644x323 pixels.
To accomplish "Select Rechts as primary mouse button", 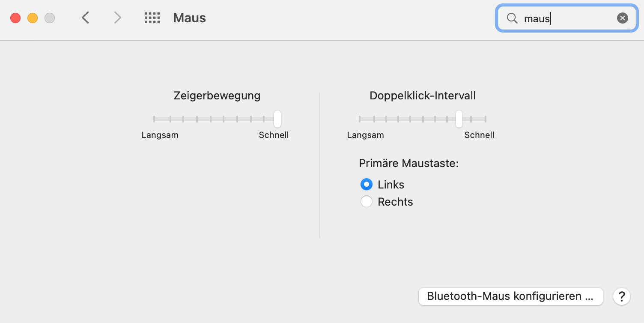I will click(367, 202).
